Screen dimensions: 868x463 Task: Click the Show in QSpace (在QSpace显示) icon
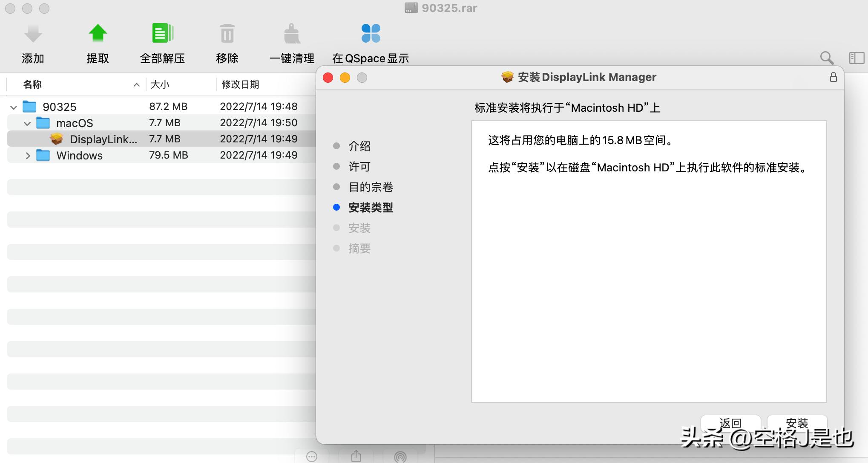(x=371, y=34)
